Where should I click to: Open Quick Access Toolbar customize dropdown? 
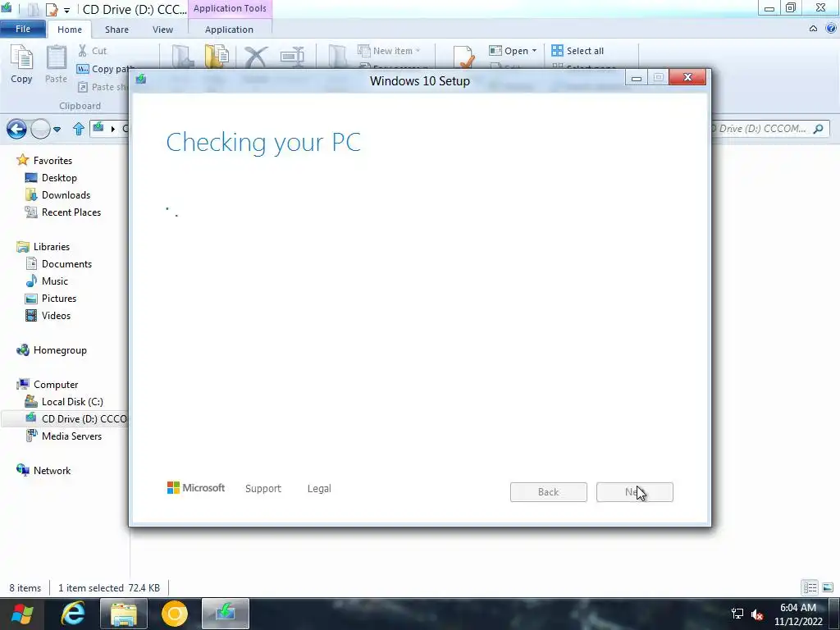tap(67, 10)
